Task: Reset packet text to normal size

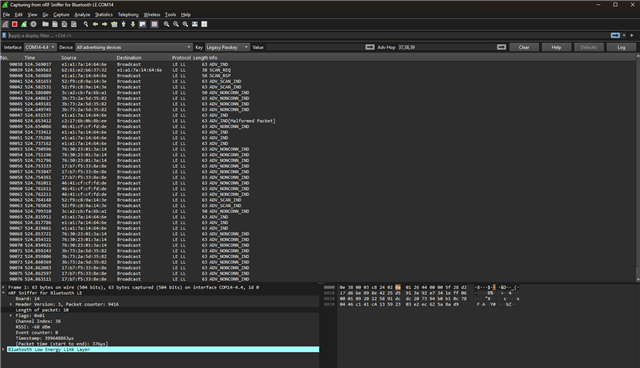Action: click(185, 24)
